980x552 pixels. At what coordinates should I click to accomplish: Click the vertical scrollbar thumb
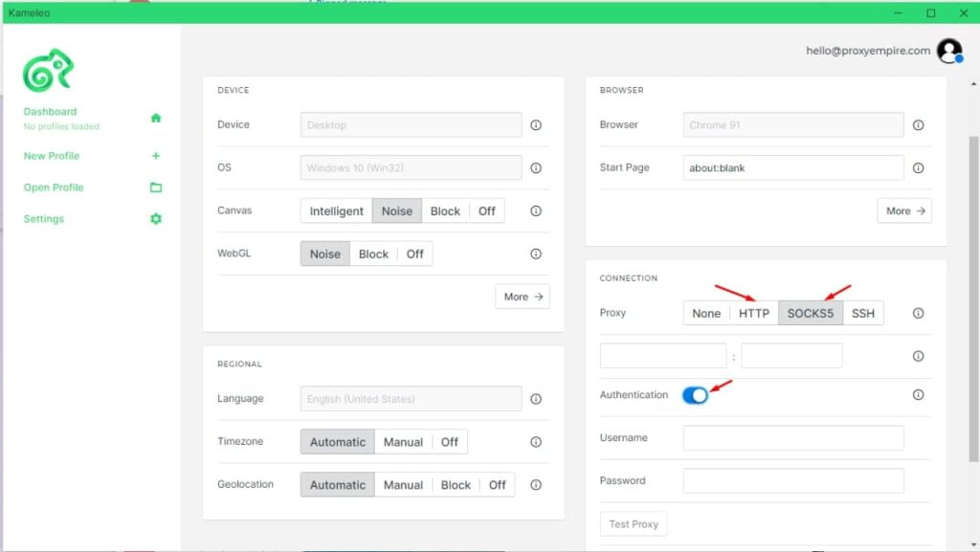973,298
